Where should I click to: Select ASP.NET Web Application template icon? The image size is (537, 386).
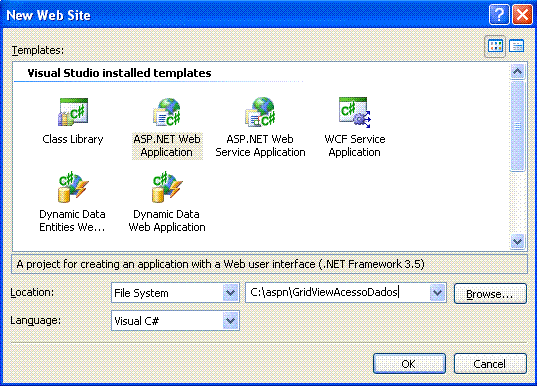click(x=167, y=112)
